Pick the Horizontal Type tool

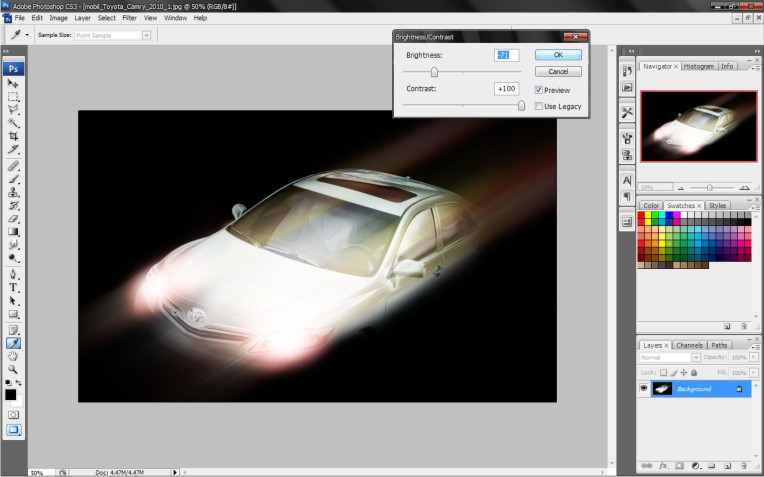(x=14, y=287)
